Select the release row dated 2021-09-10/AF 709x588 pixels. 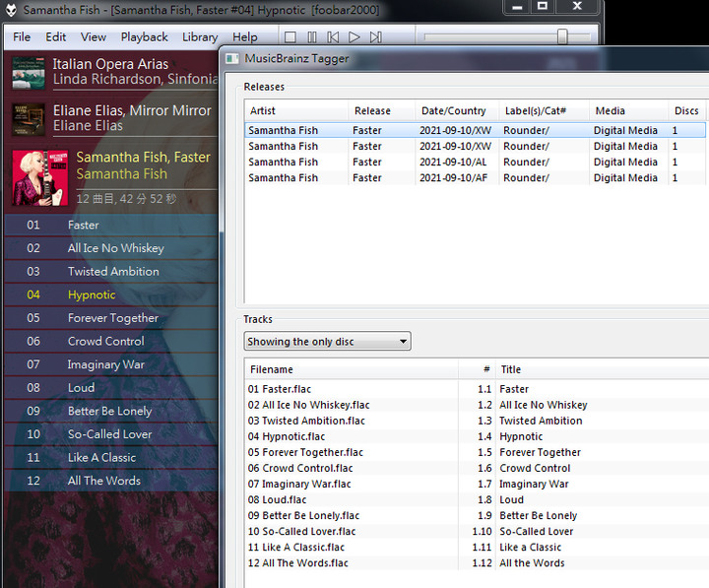(x=475, y=177)
